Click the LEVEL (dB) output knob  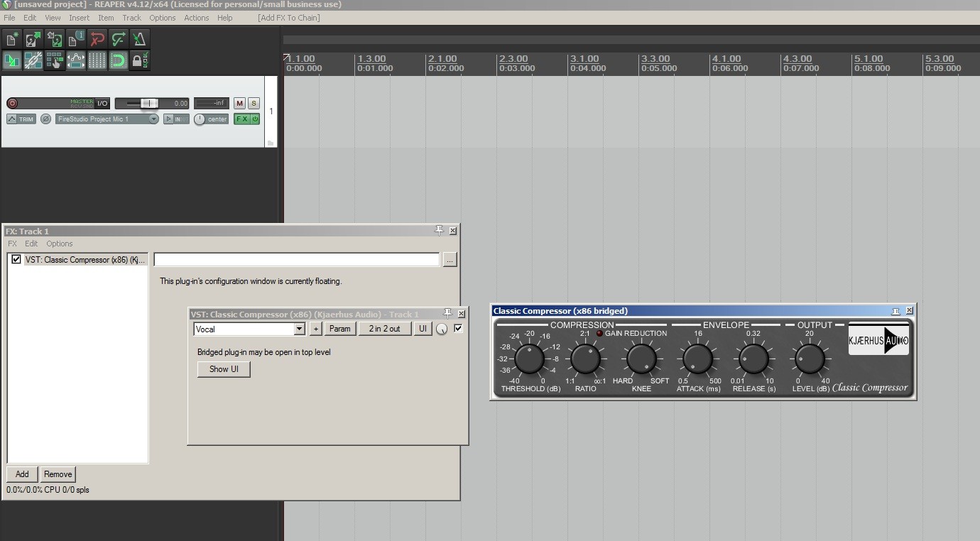click(x=809, y=359)
